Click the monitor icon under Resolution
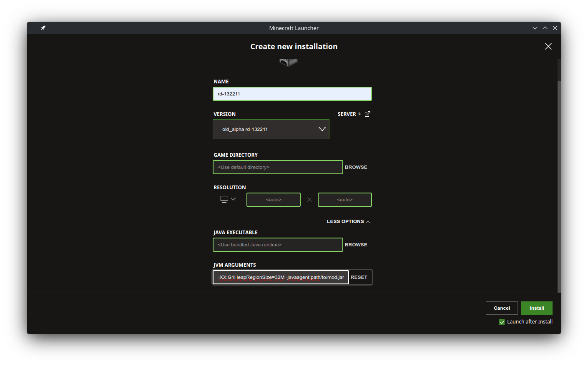Screen dimensions: 588x366 [224, 199]
